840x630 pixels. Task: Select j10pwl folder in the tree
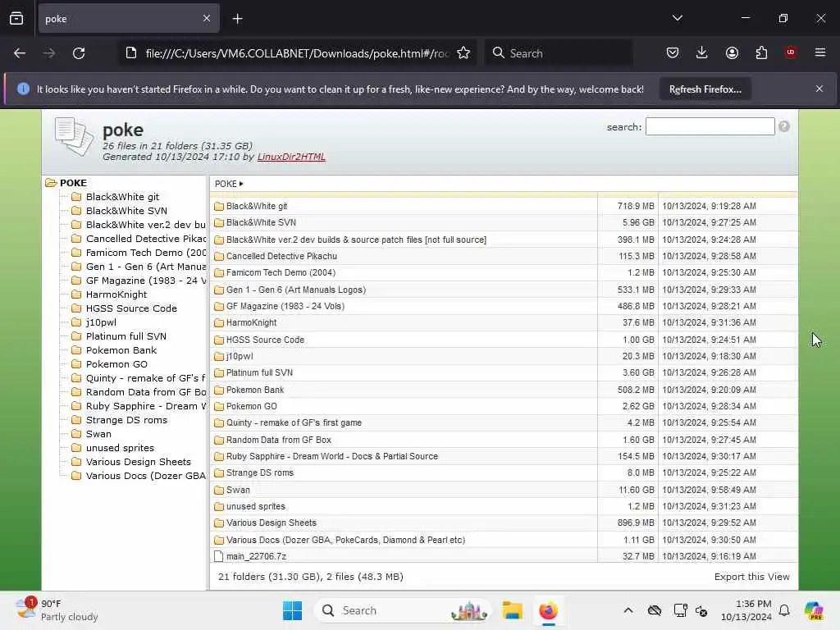click(101, 322)
